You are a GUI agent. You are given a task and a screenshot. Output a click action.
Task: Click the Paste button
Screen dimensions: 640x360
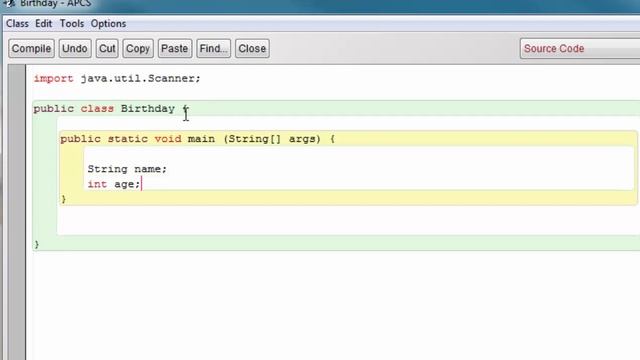click(x=175, y=49)
